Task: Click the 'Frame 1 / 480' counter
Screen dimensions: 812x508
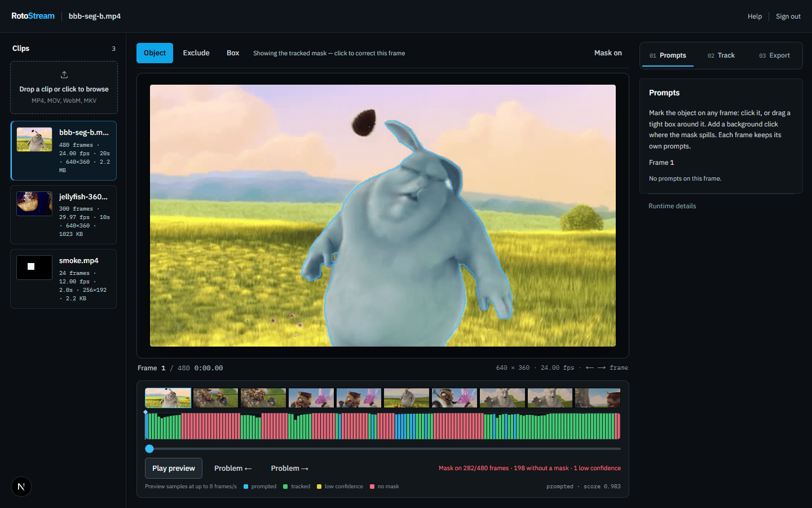Action: [164, 368]
